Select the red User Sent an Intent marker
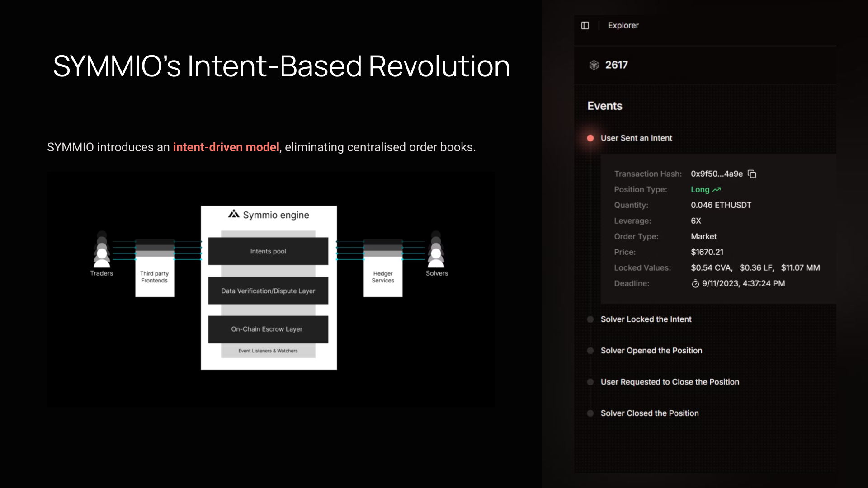This screenshot has width=868, height=488. click(x=590, y=138)
